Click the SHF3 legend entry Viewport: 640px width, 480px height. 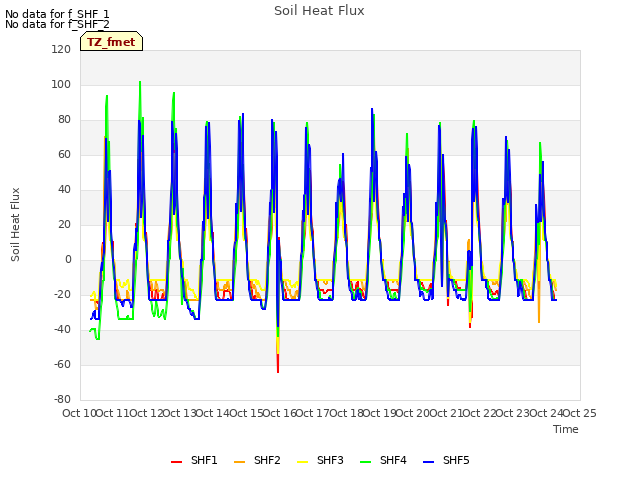click(x=320, y=460)
